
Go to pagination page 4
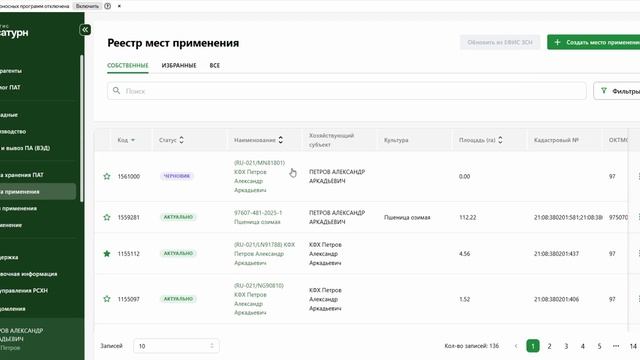click(583, 346)
